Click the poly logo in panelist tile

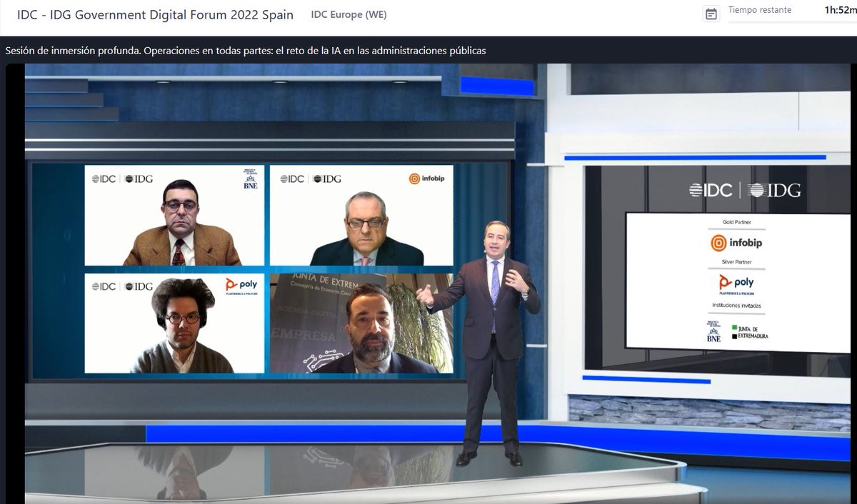pyautogui.click(x=241, y=286)
